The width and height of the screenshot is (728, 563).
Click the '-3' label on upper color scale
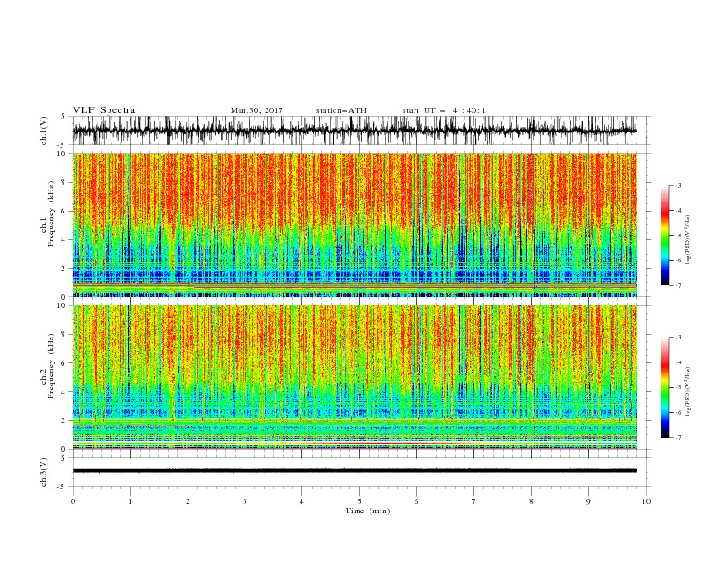(677, 185)
